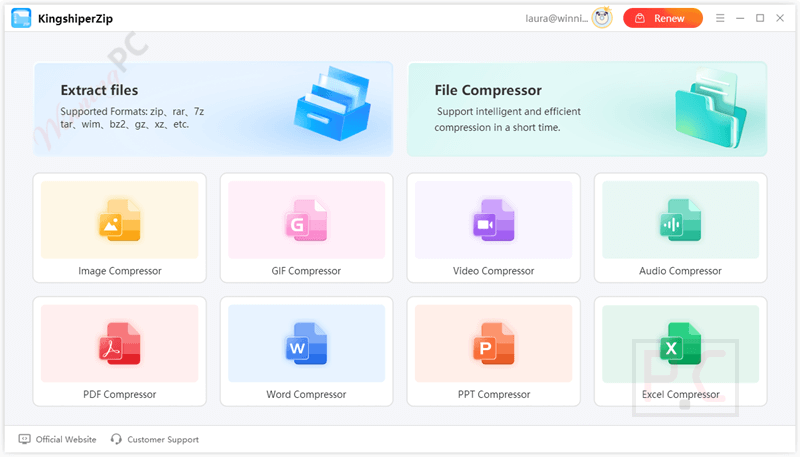This screenshot has height=457, width=800.
Task: Minimize the KingshiperZip window
Action: tap(740, 18)
